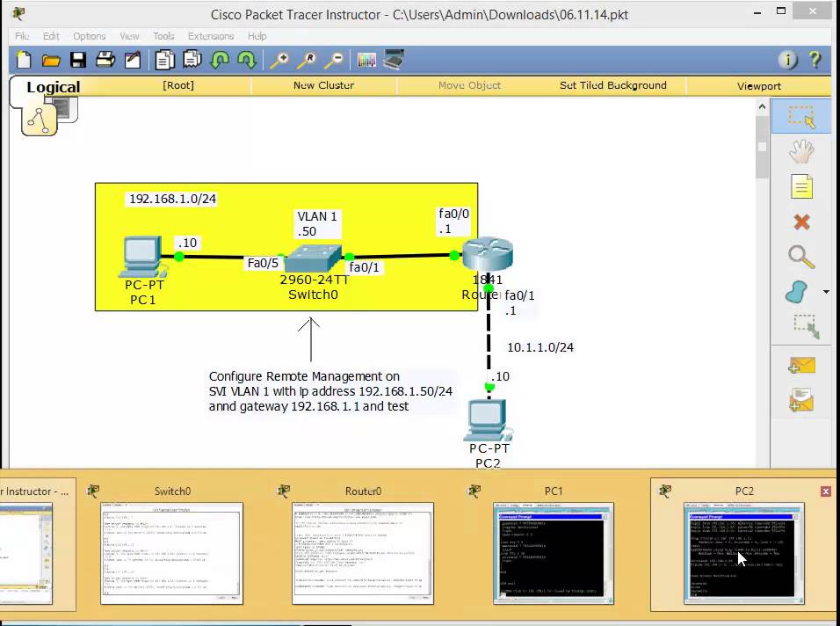
Task: Click the [Root] button
Action: coord(178,85)
